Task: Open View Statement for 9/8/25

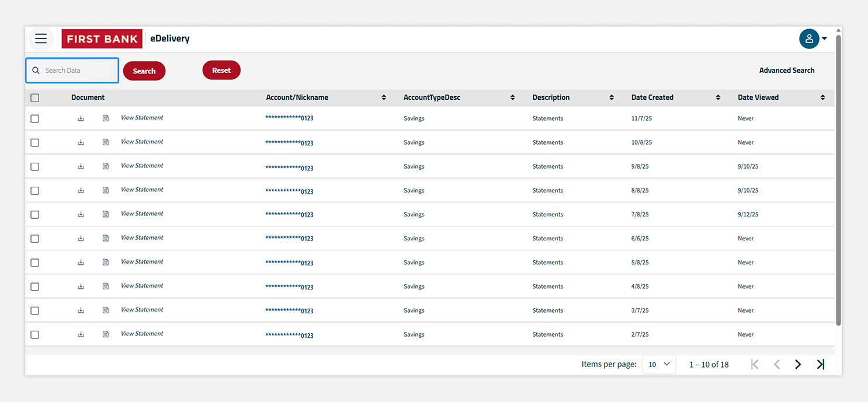Action: (x=142, y=166)
